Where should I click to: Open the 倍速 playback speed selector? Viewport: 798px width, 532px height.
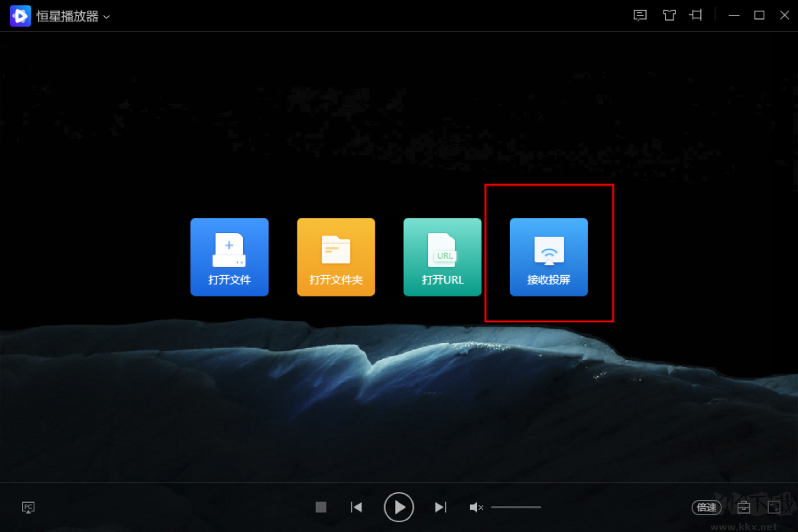coord(706,507)
